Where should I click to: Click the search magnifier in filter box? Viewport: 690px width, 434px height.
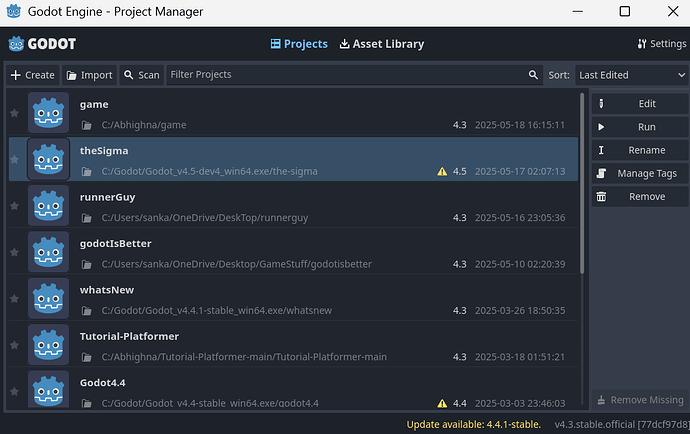point(533,75)
